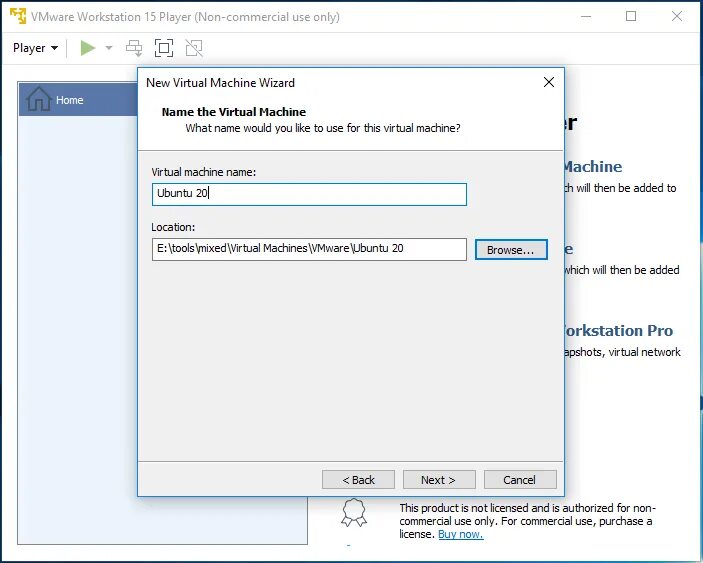Minimize the VMware Player window

point(586,17)
